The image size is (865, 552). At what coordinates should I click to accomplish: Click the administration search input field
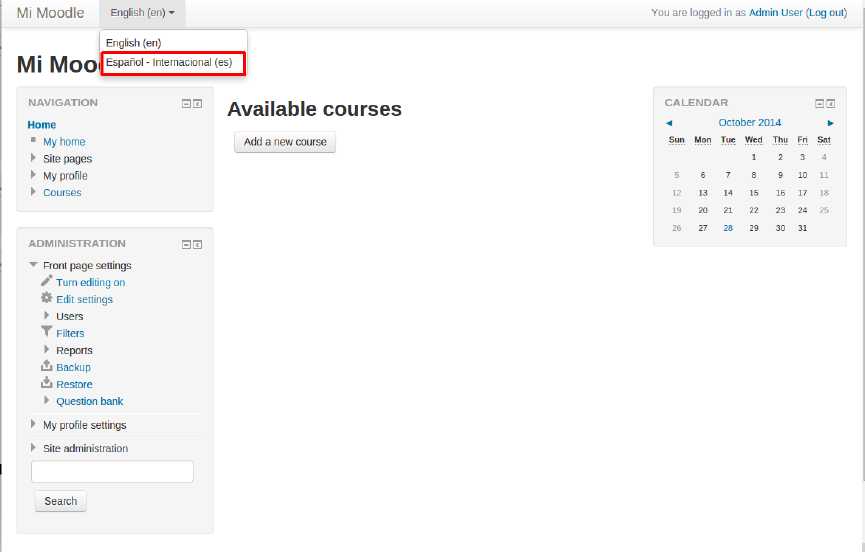pyautogui.click(x=112, y=472)
